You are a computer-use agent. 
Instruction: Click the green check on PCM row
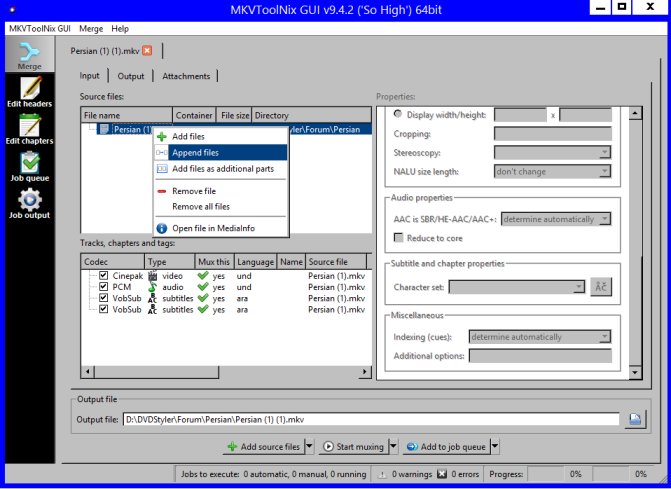203,287
